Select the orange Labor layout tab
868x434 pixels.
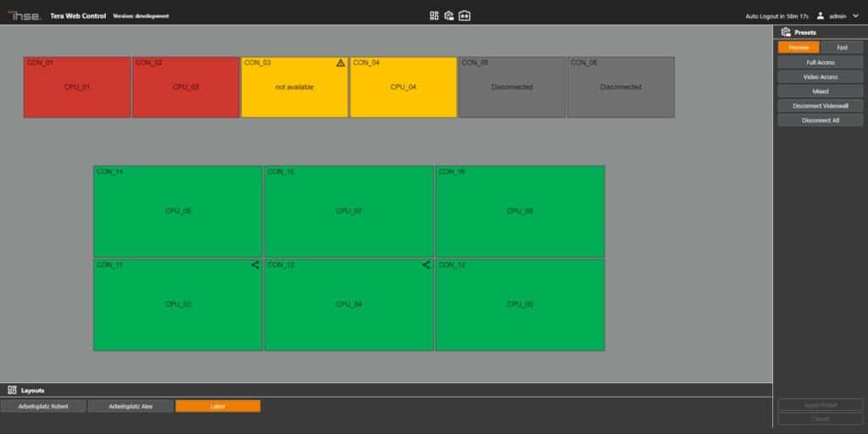[x=218, y=406]
